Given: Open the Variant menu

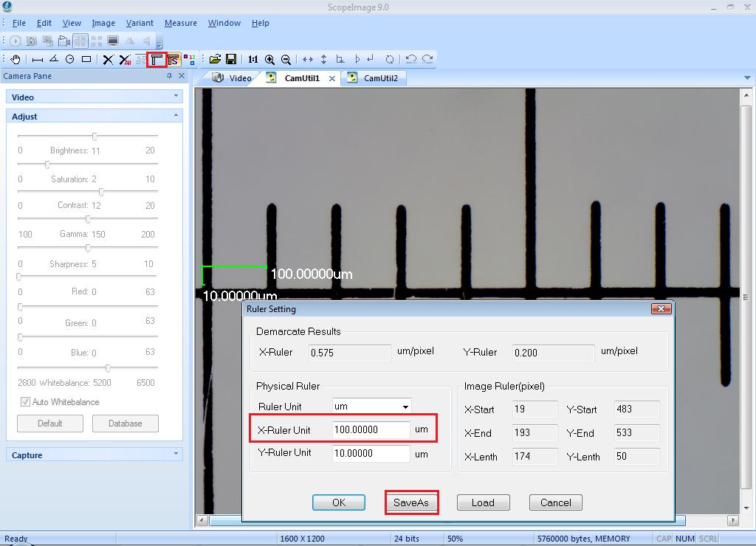Looking at the screenshot, I should click(140, 23).
